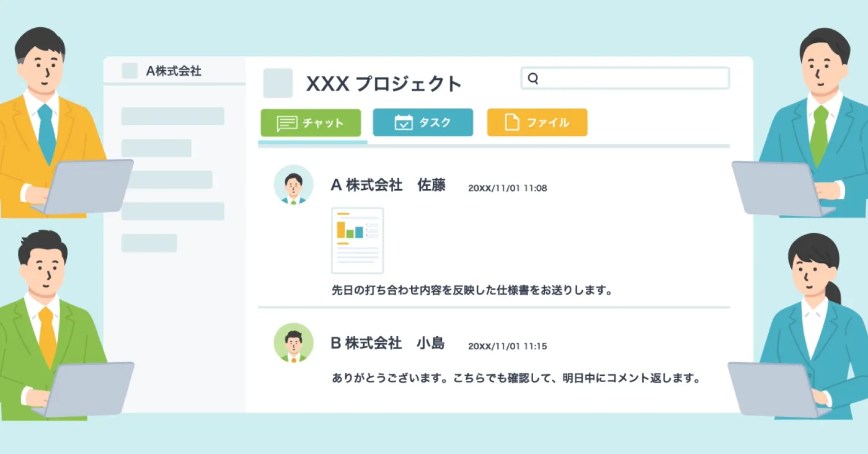Select the A株式会社 sidebar header

174,71
